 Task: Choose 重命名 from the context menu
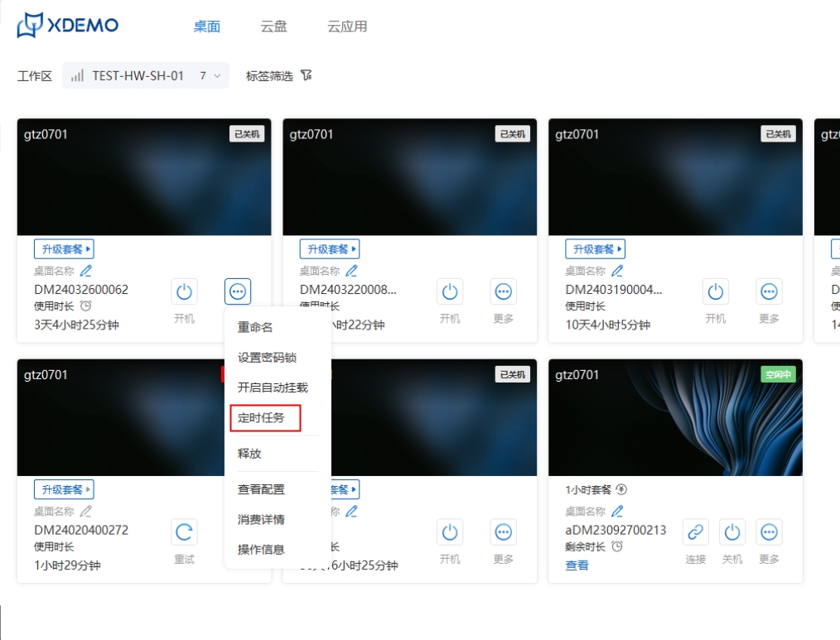255,328
